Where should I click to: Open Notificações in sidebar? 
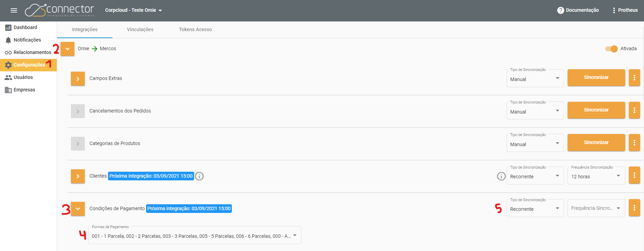pyautogui.click(x=28, y=40)
